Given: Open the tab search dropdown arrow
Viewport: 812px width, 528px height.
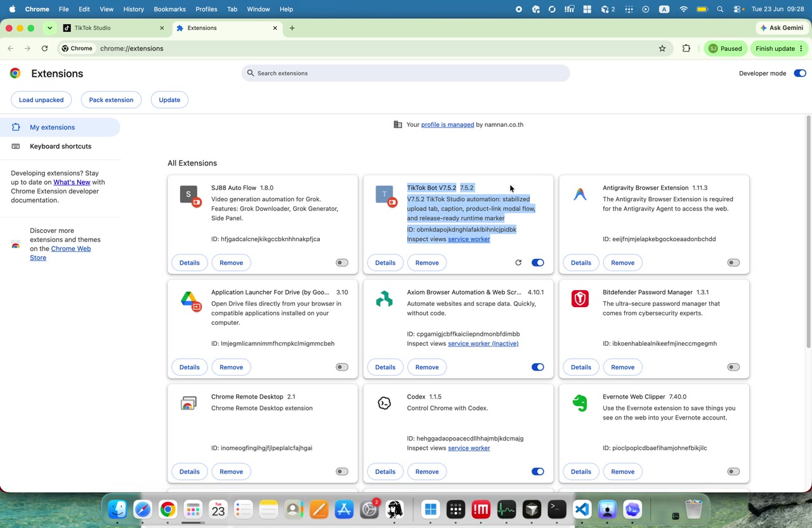Looking at the screenshot, I should [x=49, y=28].
